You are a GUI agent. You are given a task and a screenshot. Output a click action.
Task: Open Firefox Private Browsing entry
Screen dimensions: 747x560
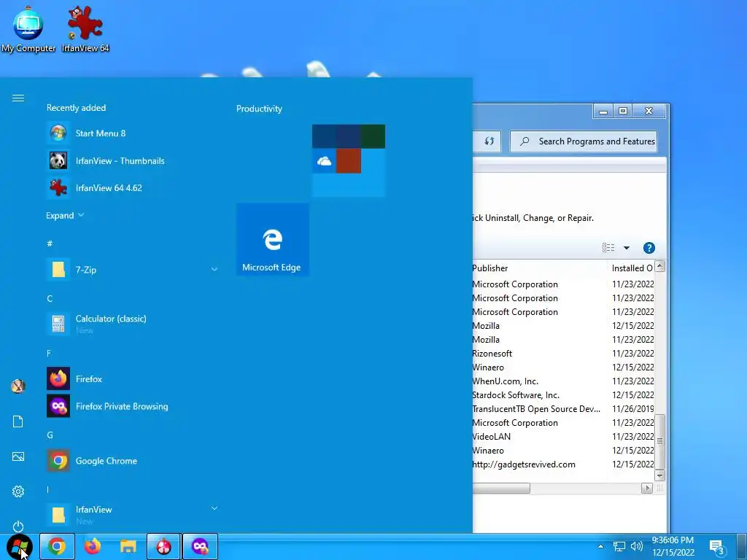[x=133, y=406]
